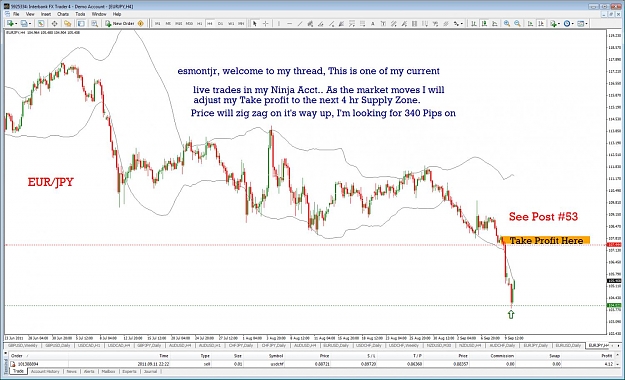Open the Profiles tool
Screen dimensions: 625x380
pos(24,24)
